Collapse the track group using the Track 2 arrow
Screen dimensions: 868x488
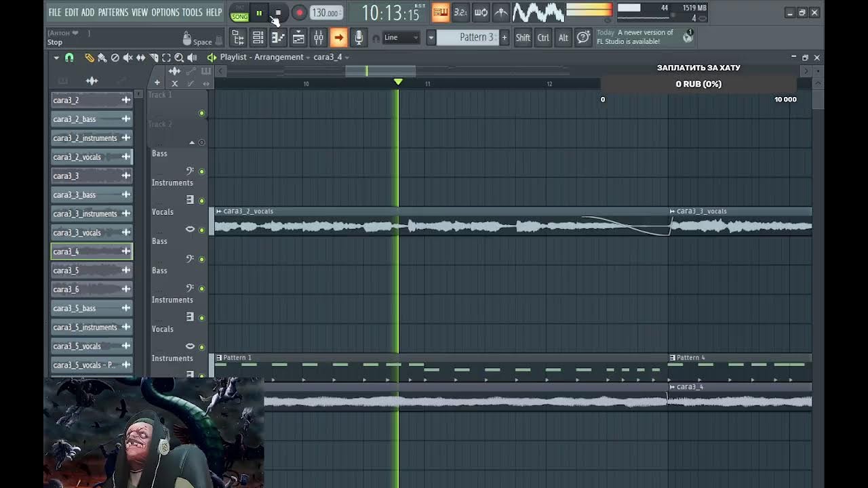[x=192, y=142]
